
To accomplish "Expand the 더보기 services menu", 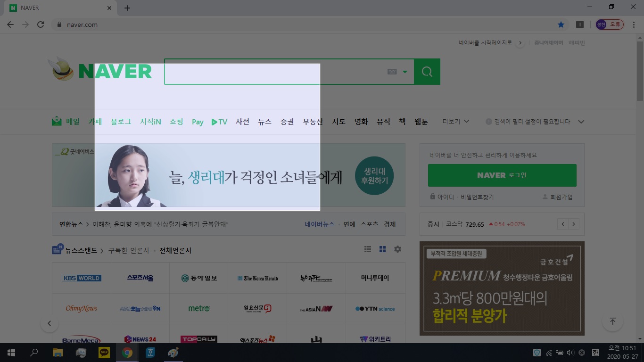I will (455, 122).
